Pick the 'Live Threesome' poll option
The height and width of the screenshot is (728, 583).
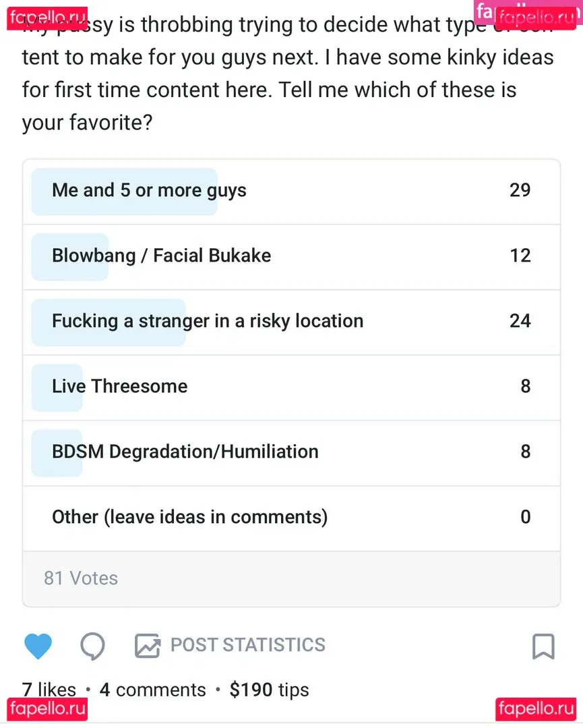[x=291, y=387]
